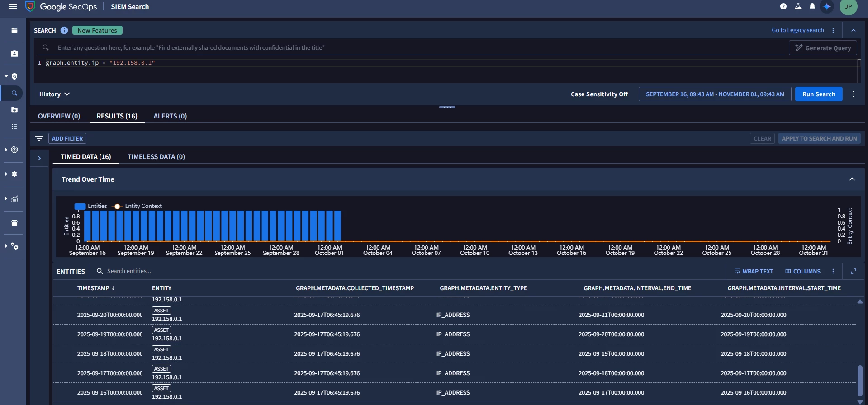Expand the History dropdown

click(x=54, y=94)
